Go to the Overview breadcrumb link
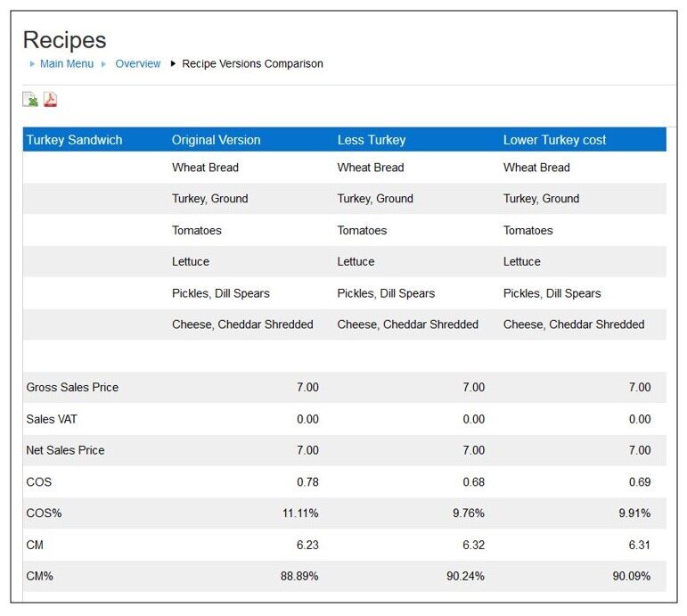The width and height of the screenshot is (687, 616). tap(138, 64)
